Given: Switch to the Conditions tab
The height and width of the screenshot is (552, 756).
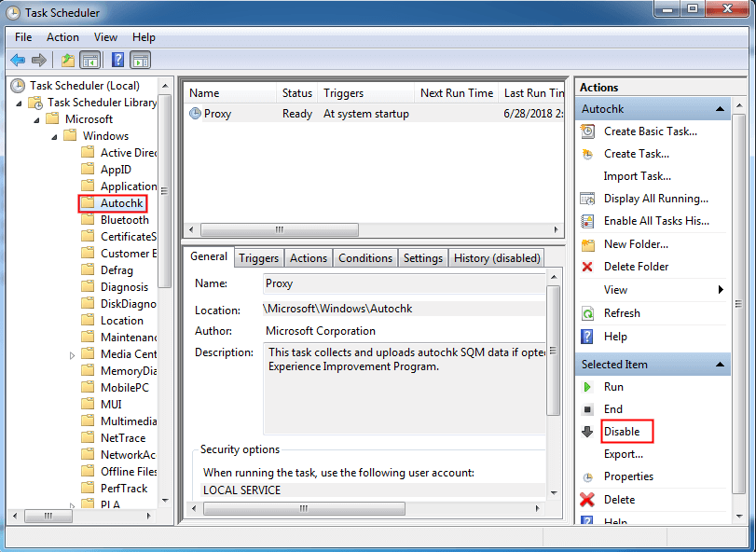Looking at the screenshot, I should point(365,258).
